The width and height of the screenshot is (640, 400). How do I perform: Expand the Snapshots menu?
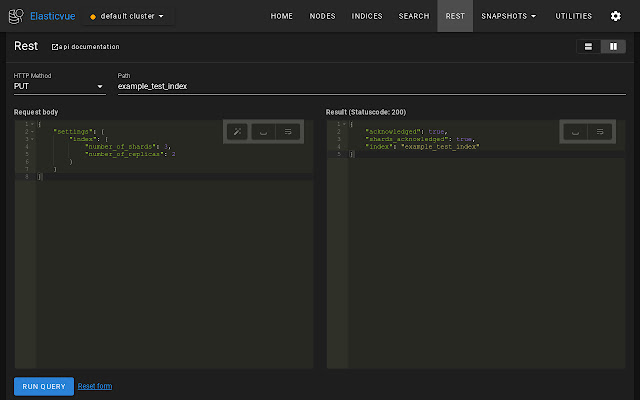point(508,16)
